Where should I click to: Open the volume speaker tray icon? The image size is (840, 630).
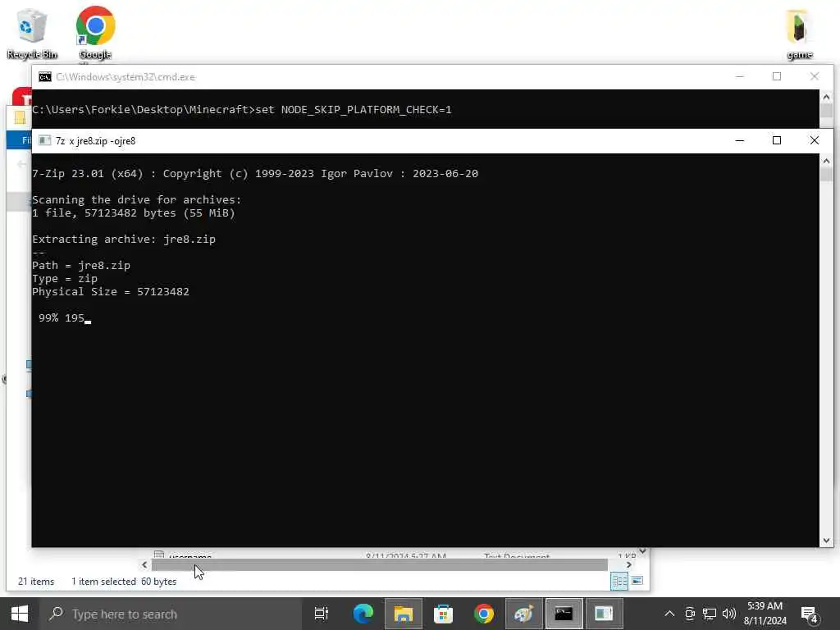729,614
